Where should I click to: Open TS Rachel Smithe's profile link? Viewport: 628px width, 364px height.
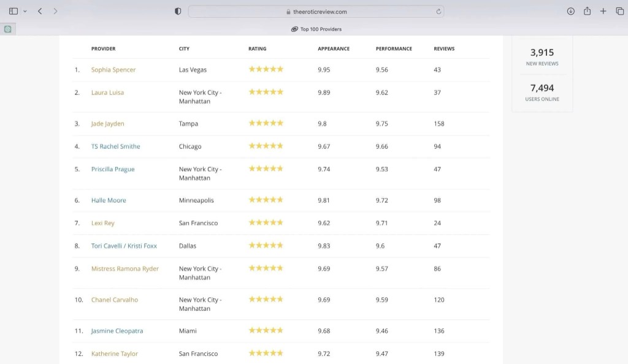[115, 146]
